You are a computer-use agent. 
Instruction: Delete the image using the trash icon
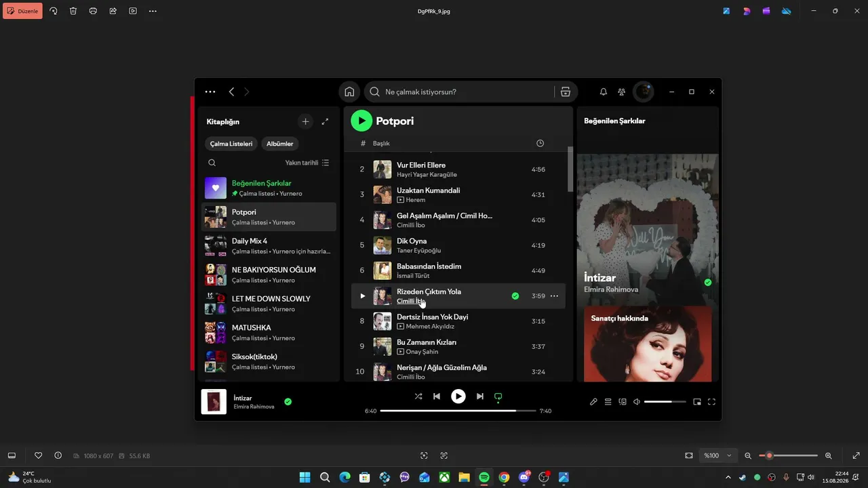coord(73,11)
